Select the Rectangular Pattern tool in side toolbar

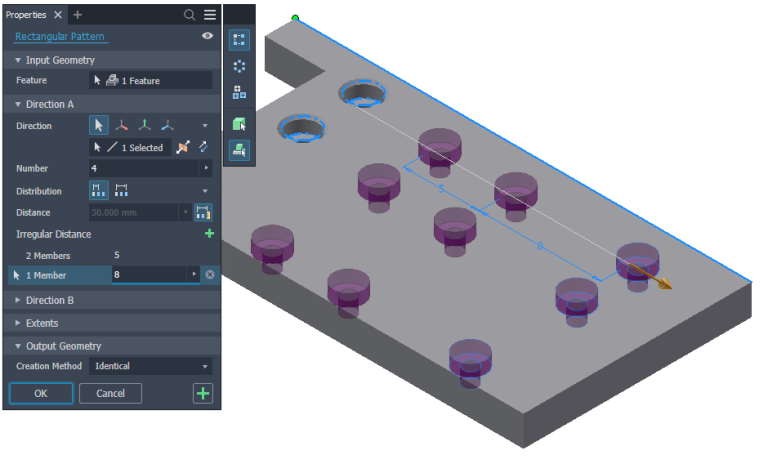[239, 40]
